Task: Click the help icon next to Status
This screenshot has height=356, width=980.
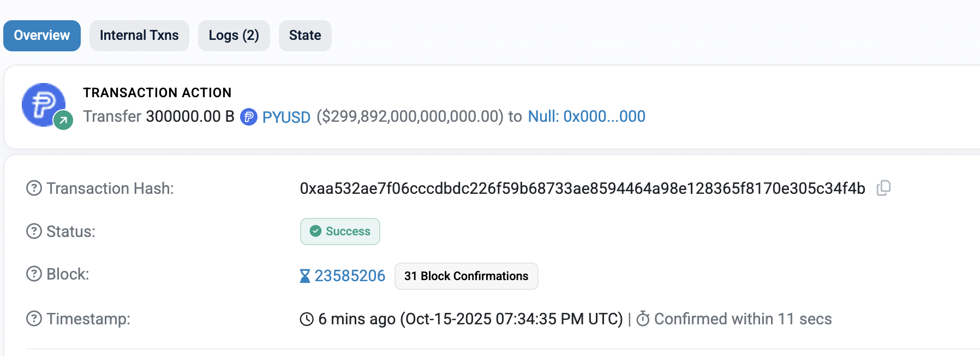Action: click(34, 232)
